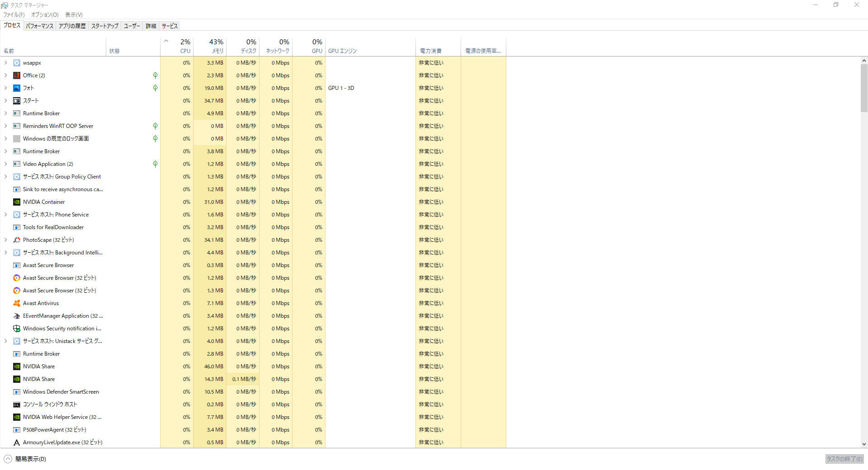The width and height of the screenshot is (868, 470).
Task: Expand the Office (2) process group
Action: point(5,75)
